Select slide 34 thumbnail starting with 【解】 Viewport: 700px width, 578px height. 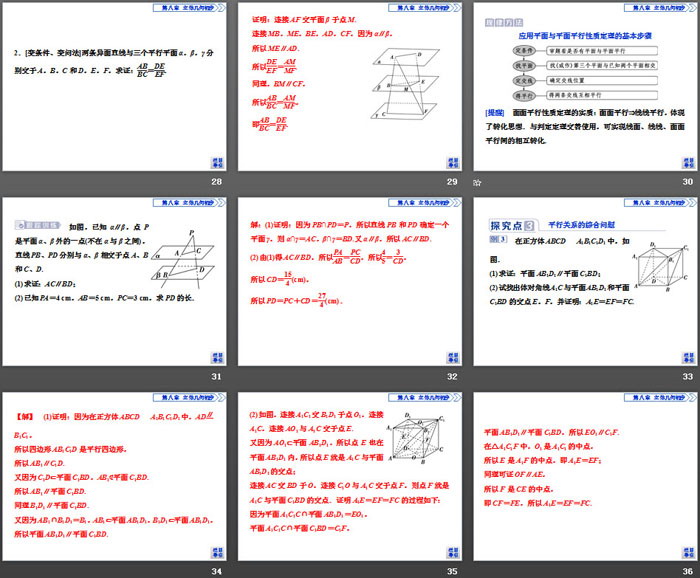[114, 476]
